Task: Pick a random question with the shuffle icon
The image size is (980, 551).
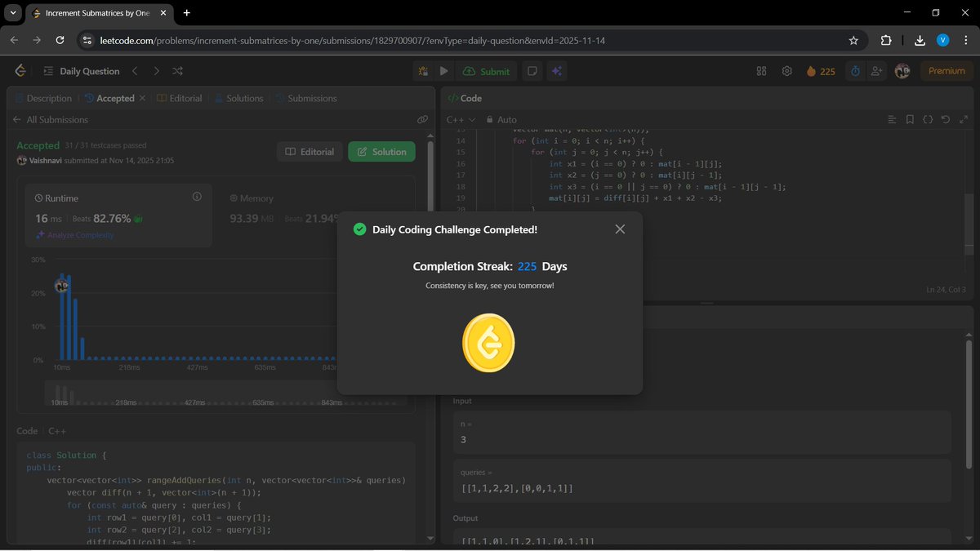Action: click(176, 71)
